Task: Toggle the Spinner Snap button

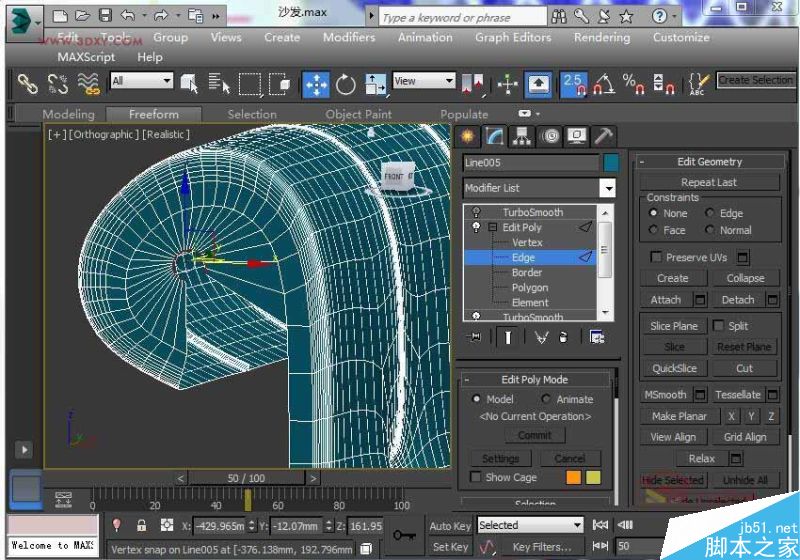Action: pos(664,84)
